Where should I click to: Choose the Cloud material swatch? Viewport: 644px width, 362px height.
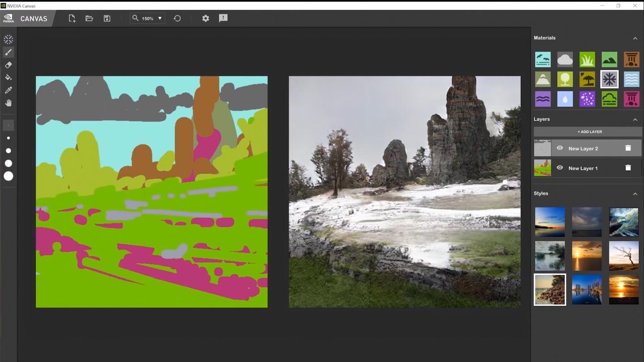[565, 59]
